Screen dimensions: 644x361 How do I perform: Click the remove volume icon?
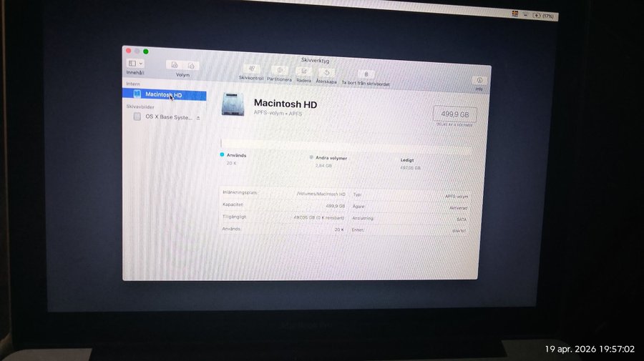(190, 65)
